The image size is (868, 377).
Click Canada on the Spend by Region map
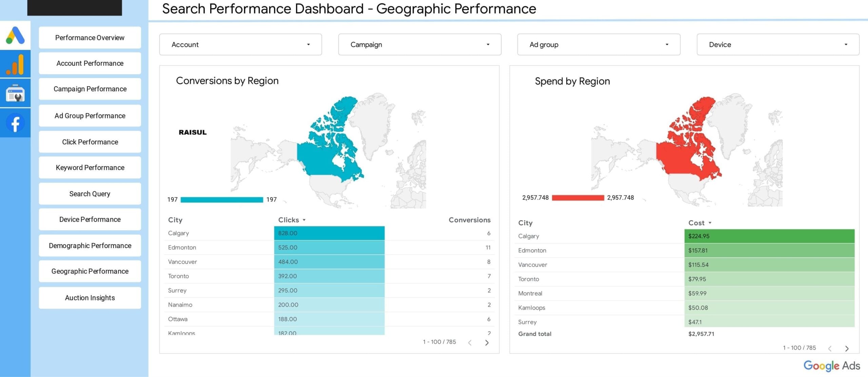675,158
